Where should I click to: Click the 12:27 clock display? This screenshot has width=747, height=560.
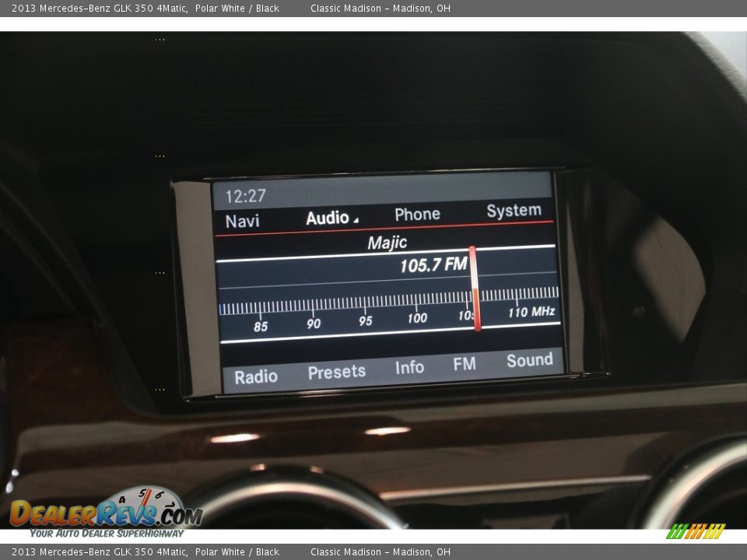[245, 196]
